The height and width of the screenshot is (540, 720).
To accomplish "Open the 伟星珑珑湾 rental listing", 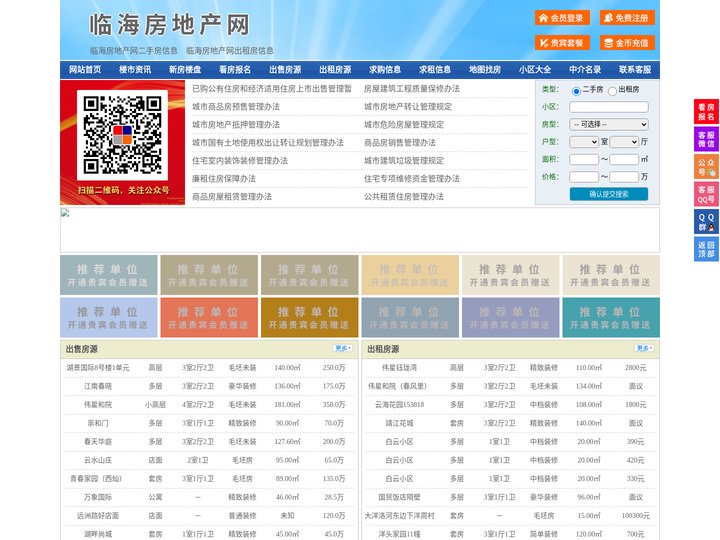I will (x=399, y=368).
